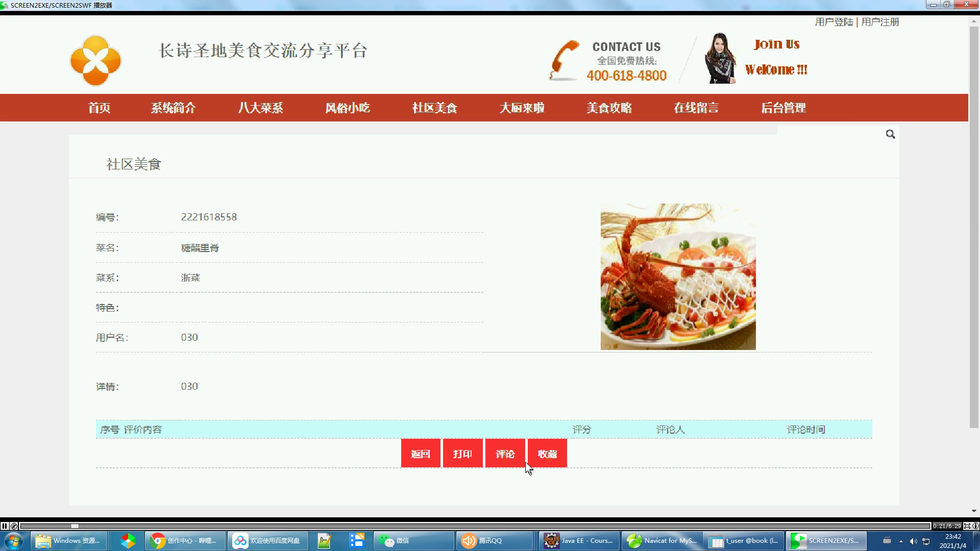Open the 社区美食 navigation item

coord(435,108)
